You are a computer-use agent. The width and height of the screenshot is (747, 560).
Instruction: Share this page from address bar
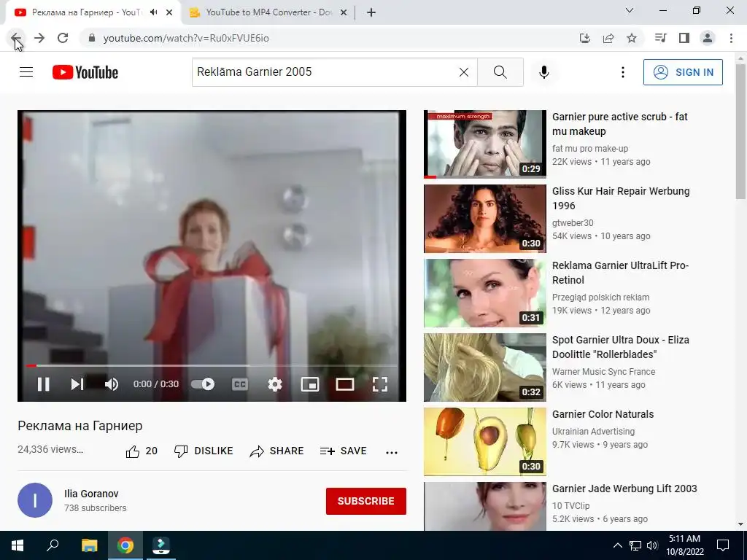608,38
